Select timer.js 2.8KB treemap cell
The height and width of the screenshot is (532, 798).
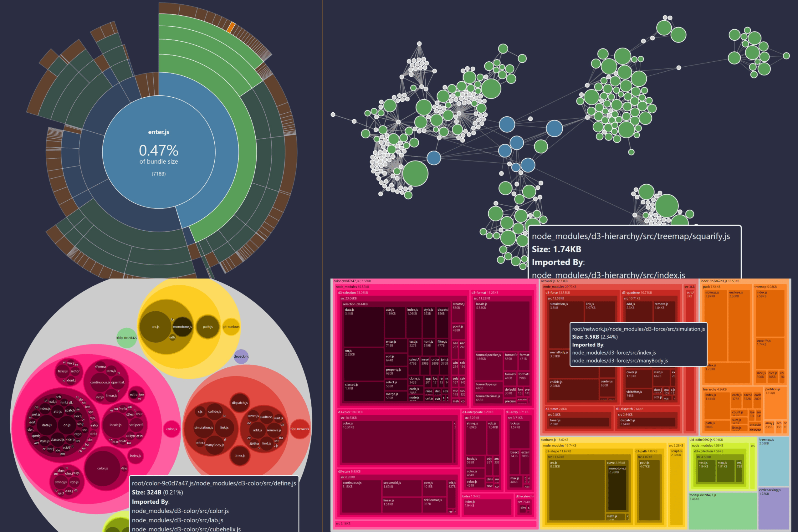click(x=580, y=422)
